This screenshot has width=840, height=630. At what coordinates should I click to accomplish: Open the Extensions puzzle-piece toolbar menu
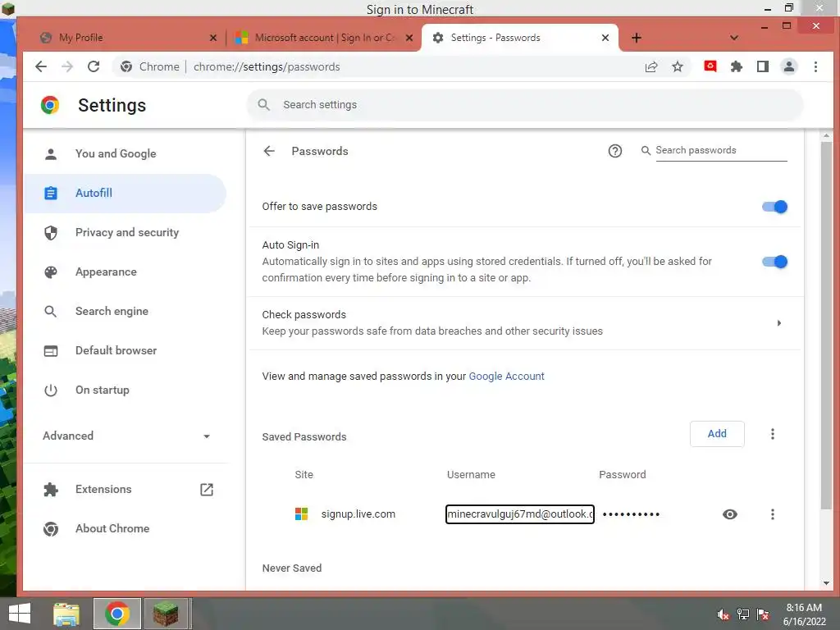coord(737,66)
